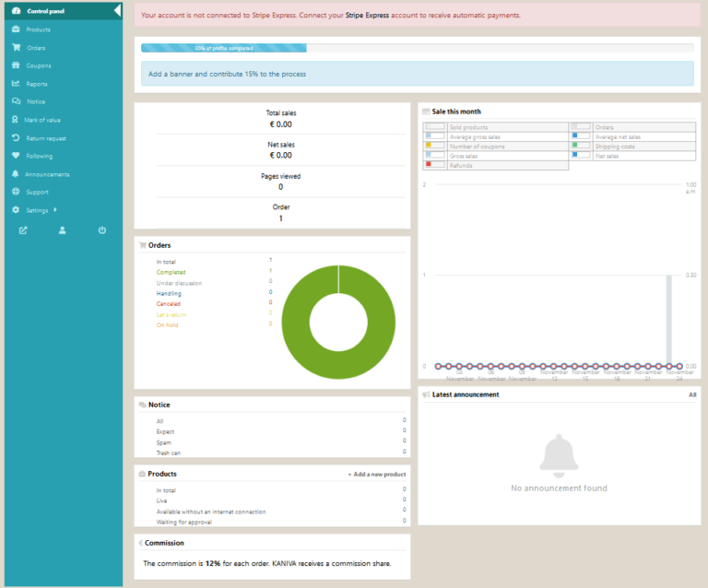Click the Coupons gift icon
Screen dimensions: 708x588
click(x=16, y=65)
